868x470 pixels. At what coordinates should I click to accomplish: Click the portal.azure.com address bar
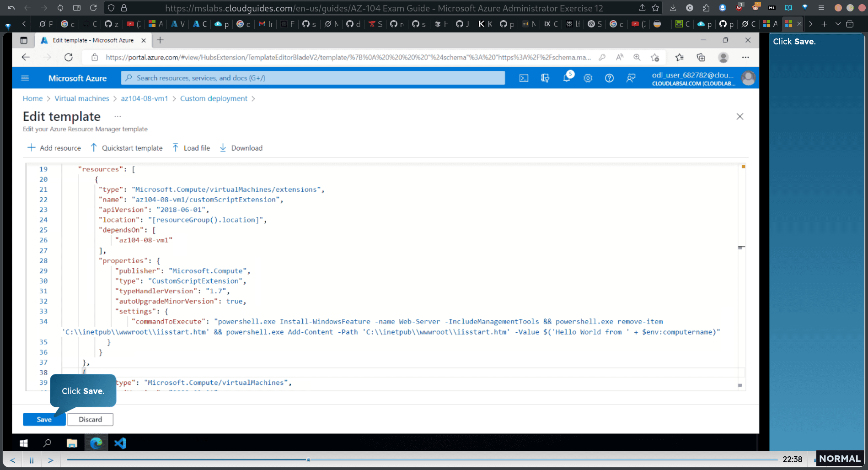click(x=348, y=57)
